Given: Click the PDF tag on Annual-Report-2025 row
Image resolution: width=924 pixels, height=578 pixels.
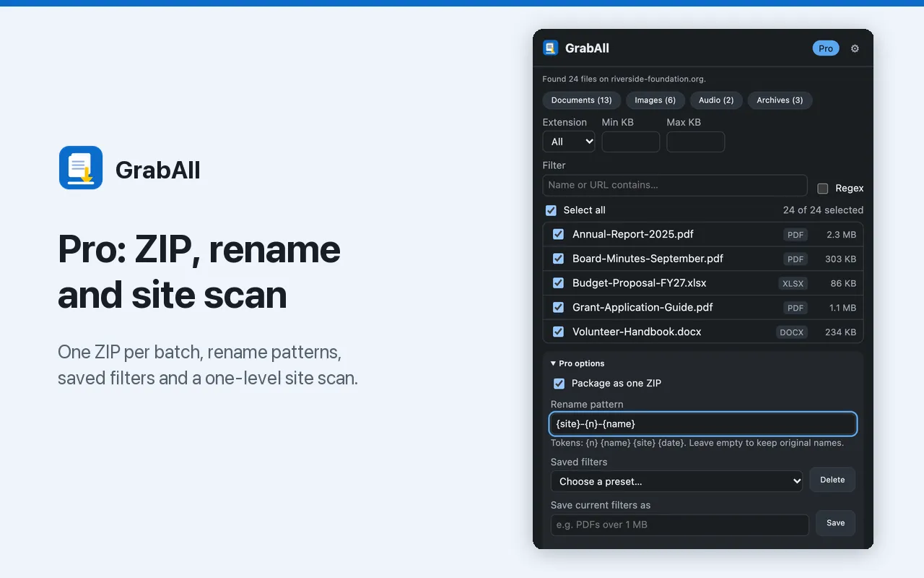Looking at the screenshot, I should click(x=796, y=235).
